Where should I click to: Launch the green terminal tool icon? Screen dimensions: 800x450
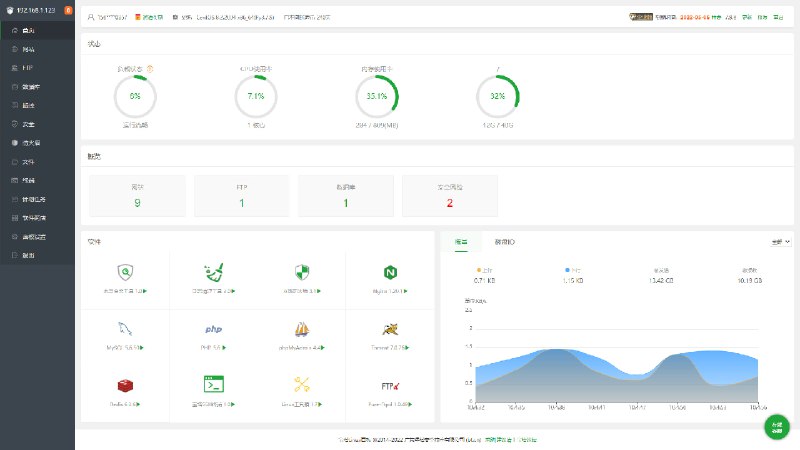[x=213, y=385]
